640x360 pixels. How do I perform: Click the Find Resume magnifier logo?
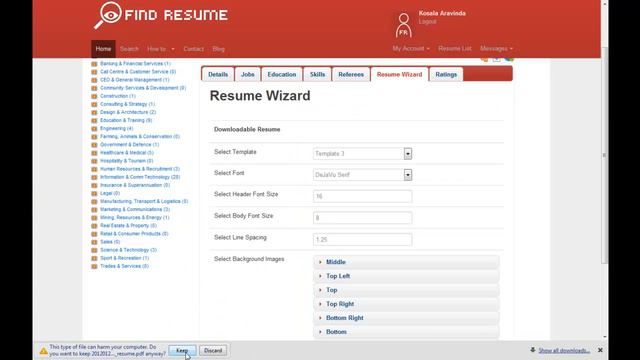coord(108,15)
